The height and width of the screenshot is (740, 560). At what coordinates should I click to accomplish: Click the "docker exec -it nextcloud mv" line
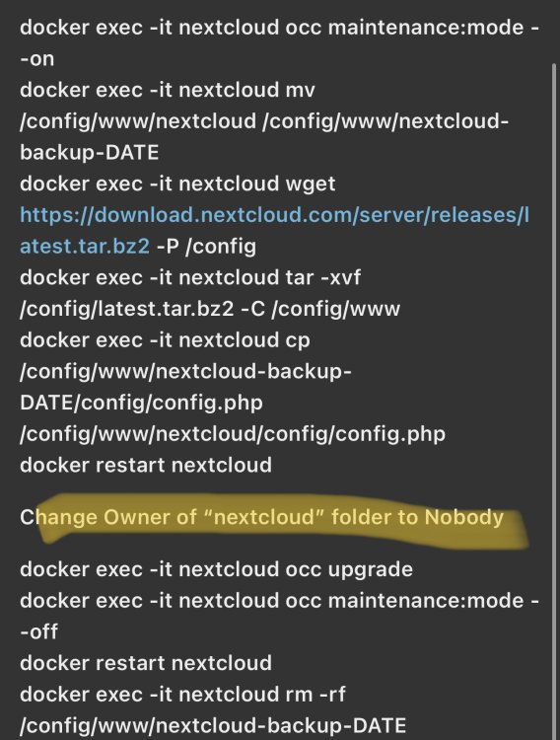click(168, 90)
